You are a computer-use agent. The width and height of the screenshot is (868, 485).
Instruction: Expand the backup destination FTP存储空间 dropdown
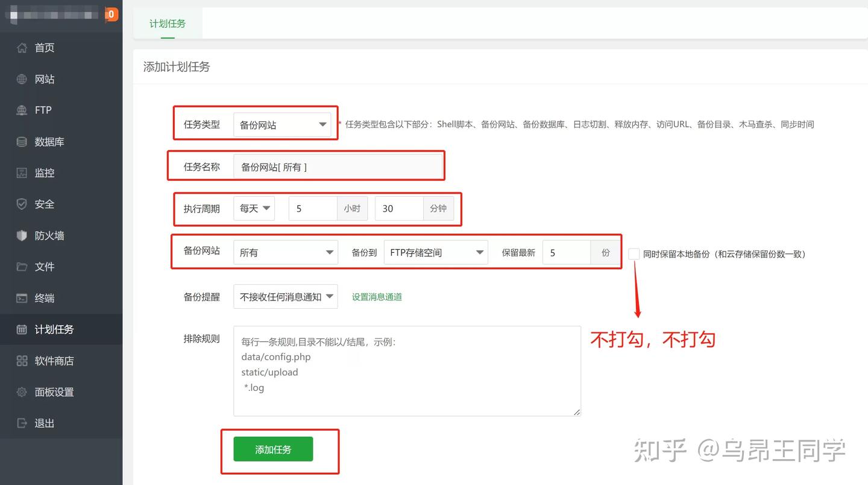coord(435,253)
